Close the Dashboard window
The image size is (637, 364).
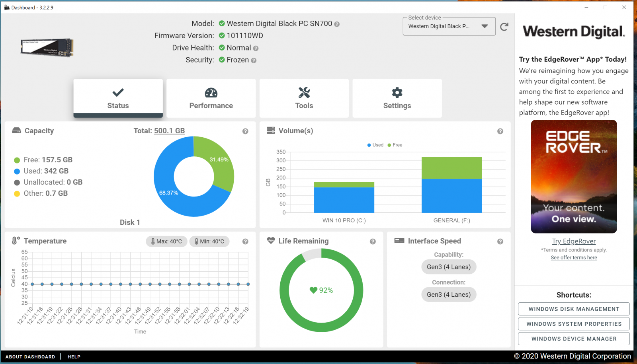624,7
